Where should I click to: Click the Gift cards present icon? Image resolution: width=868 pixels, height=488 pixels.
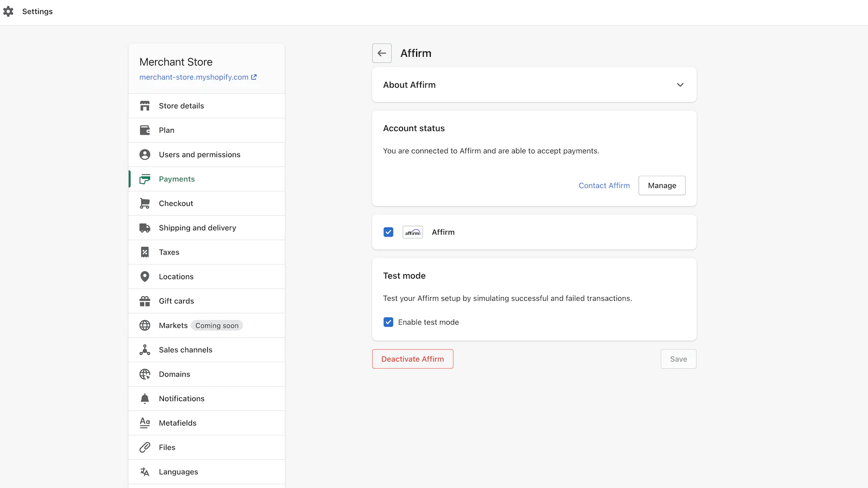click(145, 301)
